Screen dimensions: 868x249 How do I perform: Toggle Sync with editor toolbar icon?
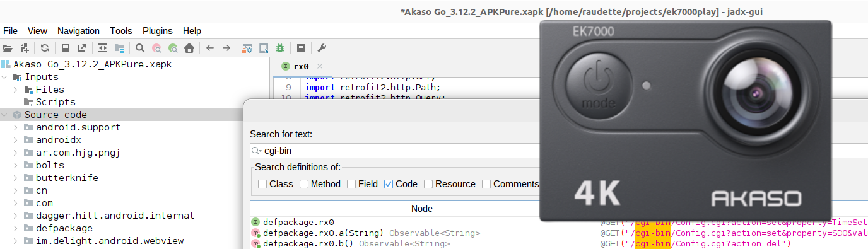[x=103, y=48]
